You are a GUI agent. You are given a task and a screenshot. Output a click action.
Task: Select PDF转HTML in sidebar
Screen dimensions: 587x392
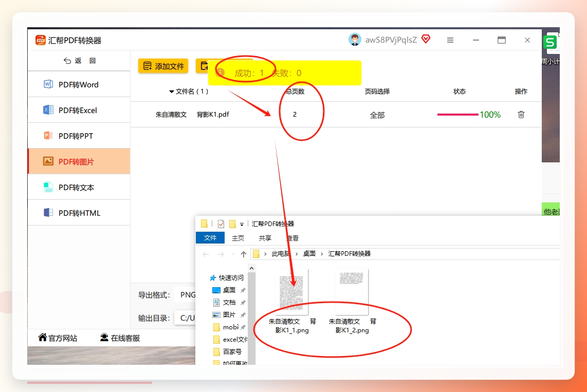pos(79,213)
